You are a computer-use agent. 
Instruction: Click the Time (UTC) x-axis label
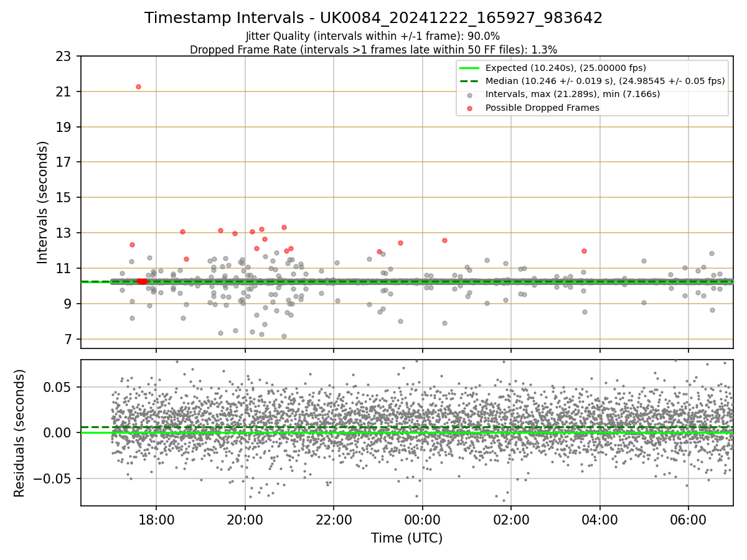point(406,538)
